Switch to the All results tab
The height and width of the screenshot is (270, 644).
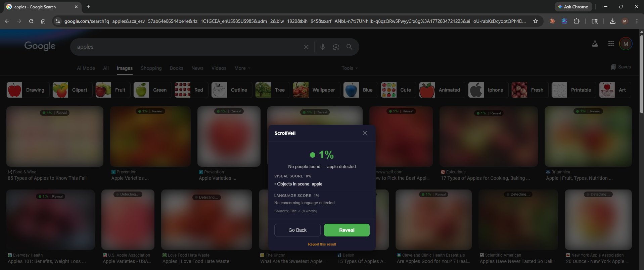tap(106, 68)
